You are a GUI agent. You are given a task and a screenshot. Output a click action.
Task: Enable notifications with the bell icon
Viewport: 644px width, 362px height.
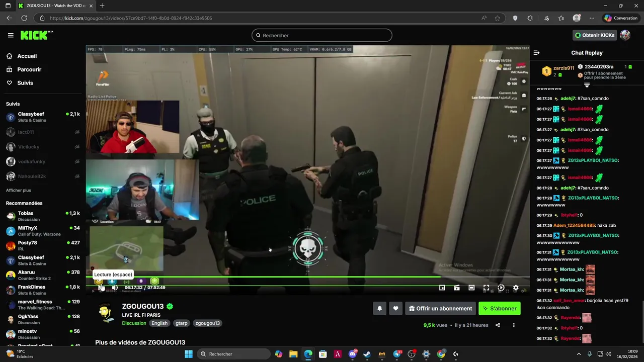click(380, 309)
